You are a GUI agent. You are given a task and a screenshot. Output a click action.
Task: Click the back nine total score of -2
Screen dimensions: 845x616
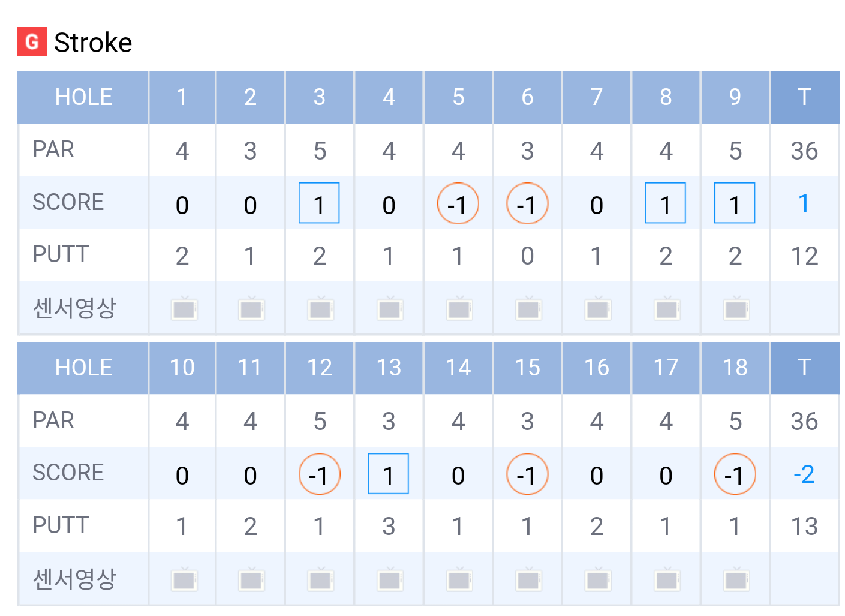pyautogui.click(x=804, y=474)
